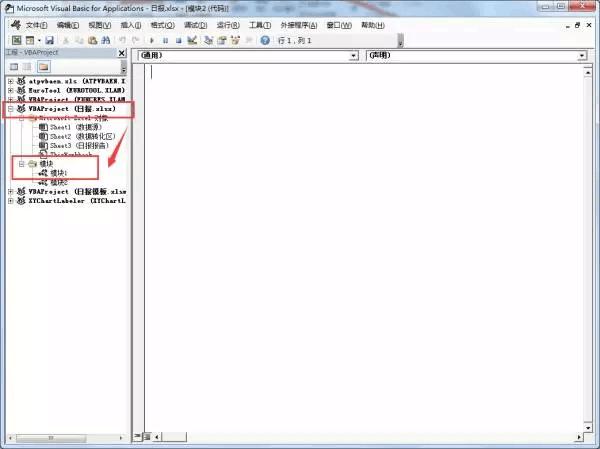
Task: Click Procedure View button at editor bottom-left
Action: (137, 436)
